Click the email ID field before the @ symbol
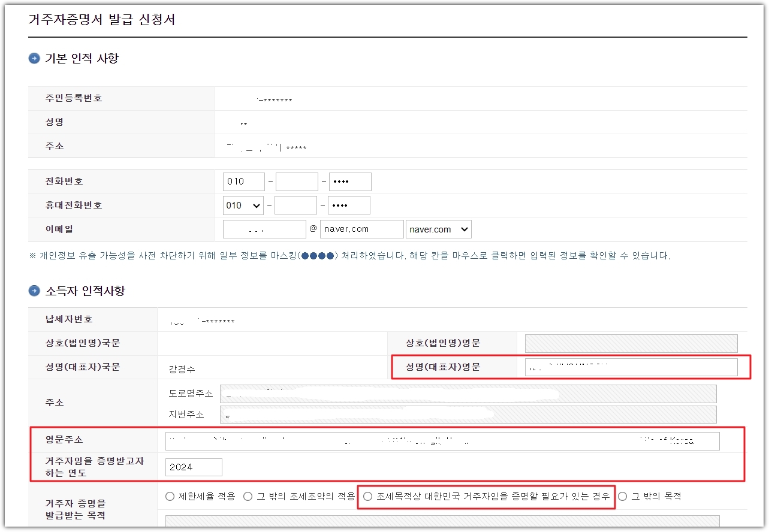 point(264,229)
